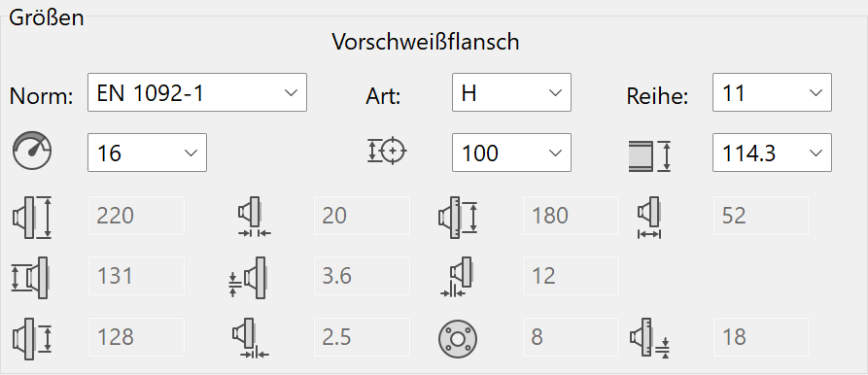Viewport: 868px width, 375px height.
Task: Click the bolt circle diameter icon beside 180
Action: (457, 217)
